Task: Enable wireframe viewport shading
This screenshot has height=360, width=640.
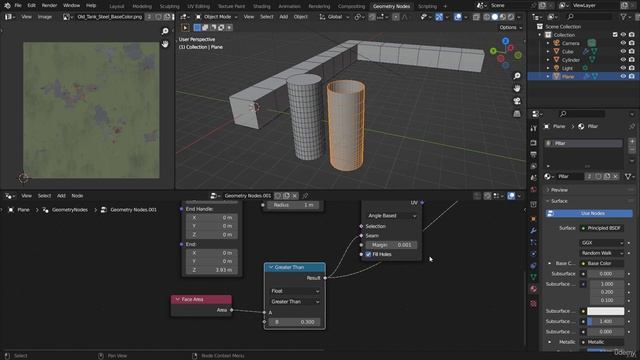Action: pyautogui.click(x=487, y=17)
